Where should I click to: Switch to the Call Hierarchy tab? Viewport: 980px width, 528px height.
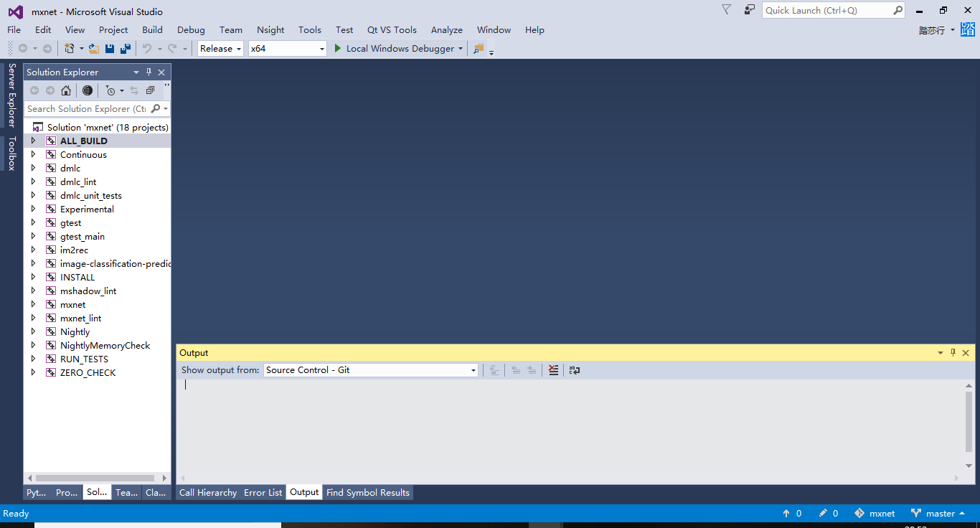pos(208,492)
